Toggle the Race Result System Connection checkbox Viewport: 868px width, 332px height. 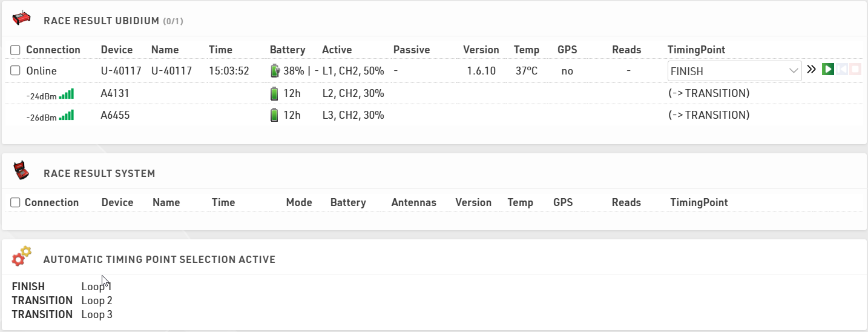point(16,202)
